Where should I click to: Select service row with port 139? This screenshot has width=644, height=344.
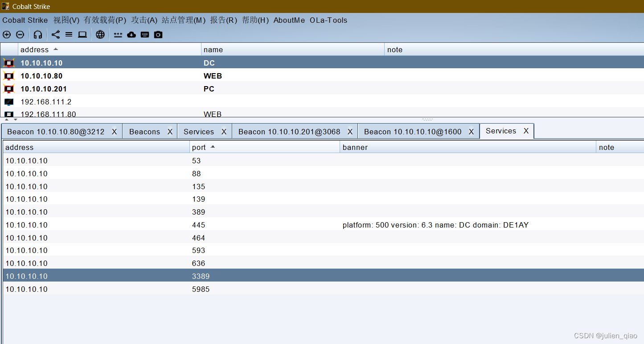pos(324,199)
